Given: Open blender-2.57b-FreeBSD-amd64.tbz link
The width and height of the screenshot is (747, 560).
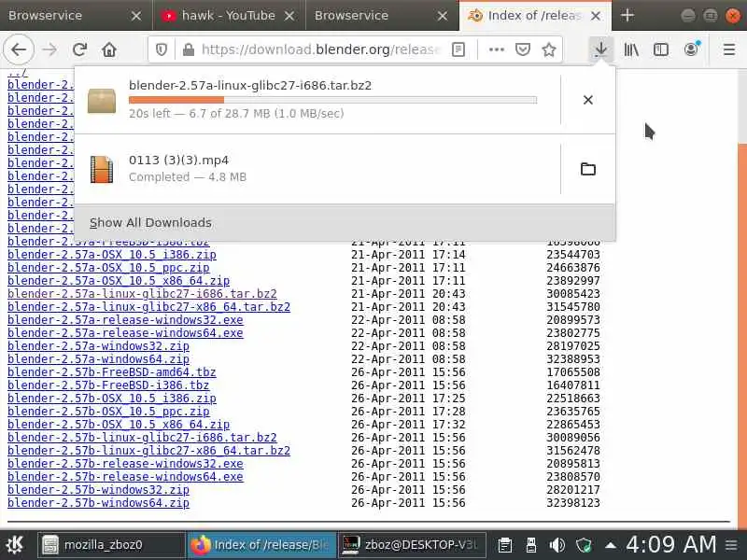Looking at the screenshot, I should click(112, 371).
